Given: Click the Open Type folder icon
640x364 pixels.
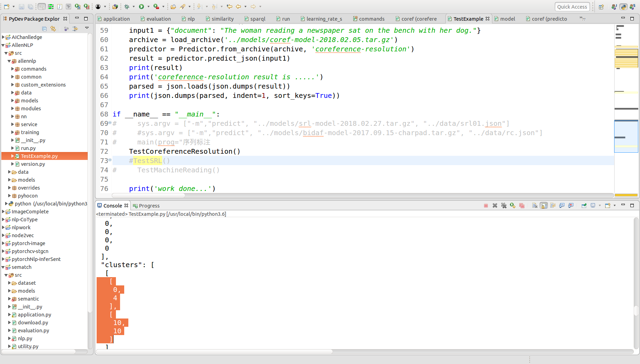Looking at the screenshot, I should tap(173, 7).
